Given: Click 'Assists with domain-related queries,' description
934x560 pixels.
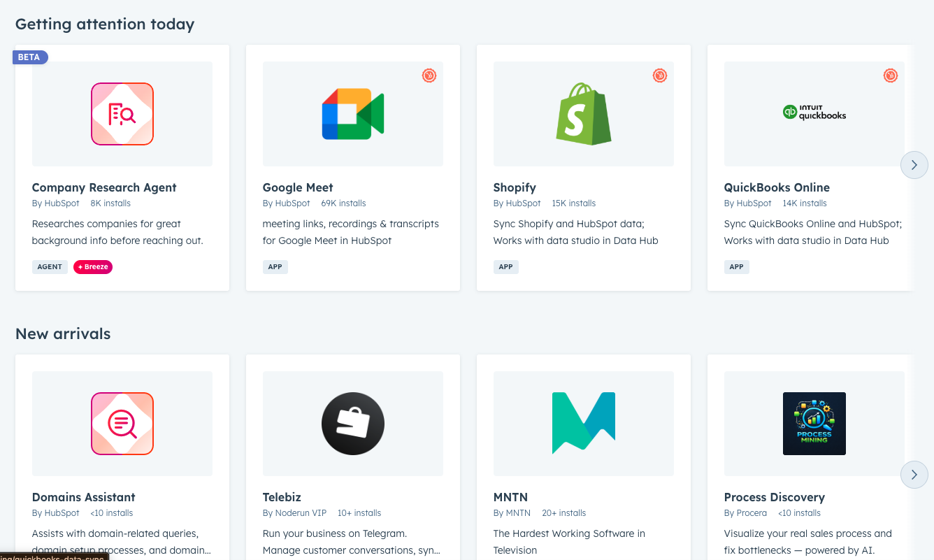Looking at the screenshot, I should coord(115,533).
